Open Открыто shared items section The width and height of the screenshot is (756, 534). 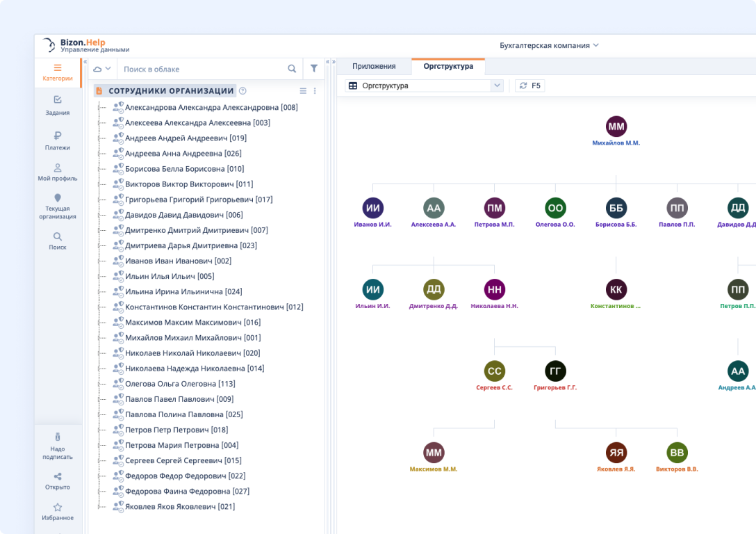click(58, 480)
